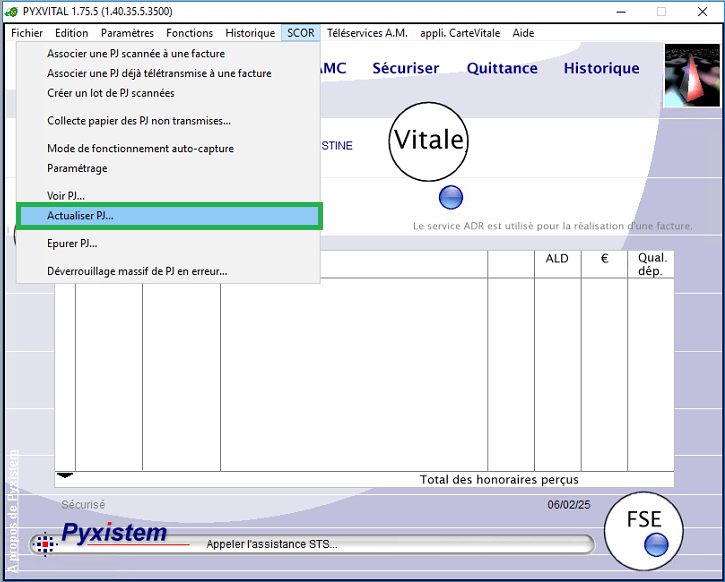Click the Vitale card circle button

[x=429, y=141]
